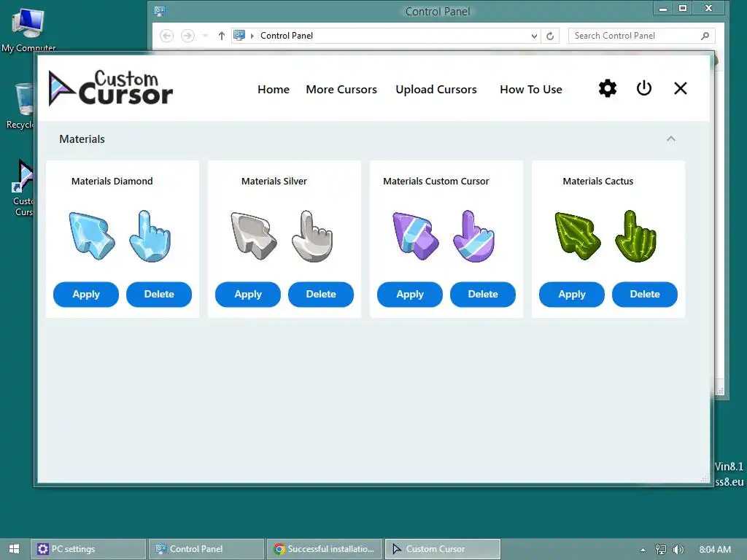Click the Silver arrow cursor image
This screenshot has height=560, width=747.
(254, 236)
